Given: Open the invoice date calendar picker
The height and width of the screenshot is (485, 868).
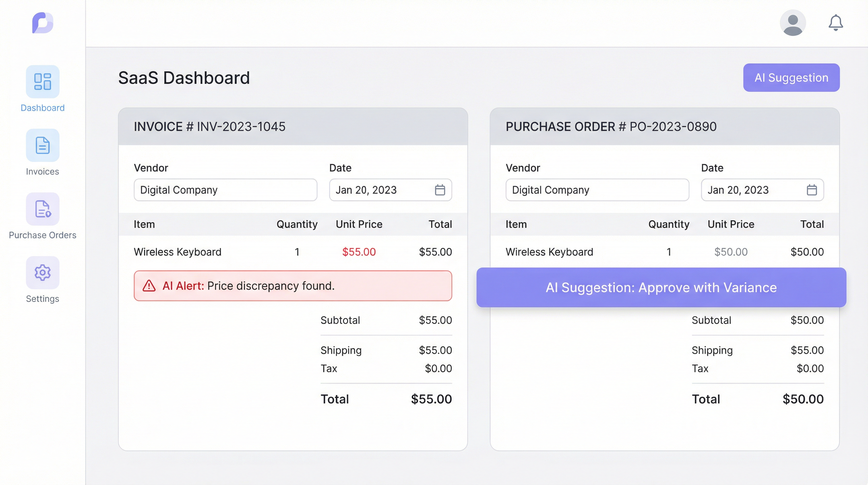Looking at the screenshot, I should click(440, 190).
